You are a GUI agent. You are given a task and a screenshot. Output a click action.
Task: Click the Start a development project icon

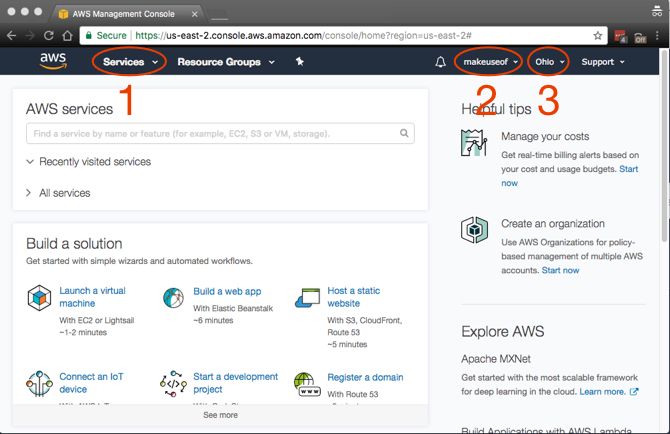tap(174, 384)
